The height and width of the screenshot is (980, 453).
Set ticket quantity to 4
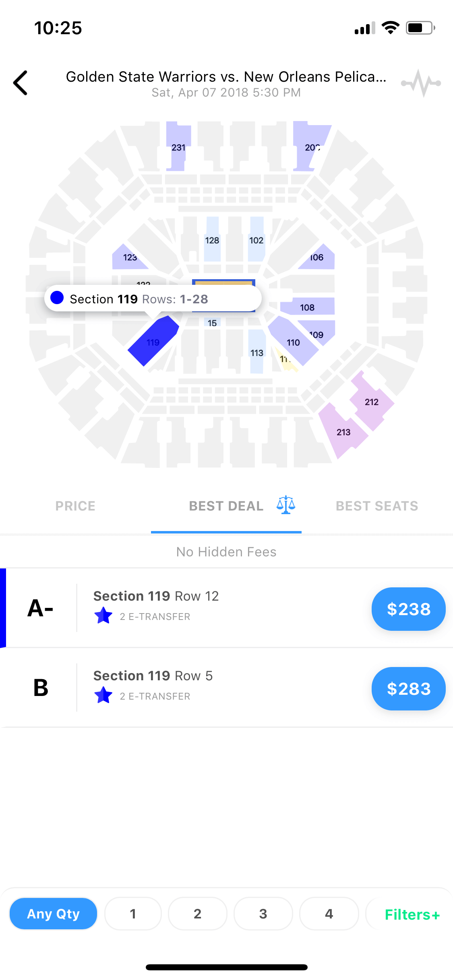tap(329, 914)
